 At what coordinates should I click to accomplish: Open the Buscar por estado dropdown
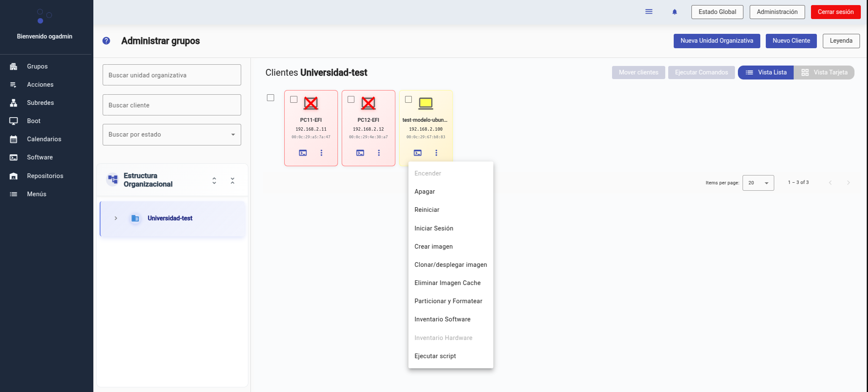[171, 134]
